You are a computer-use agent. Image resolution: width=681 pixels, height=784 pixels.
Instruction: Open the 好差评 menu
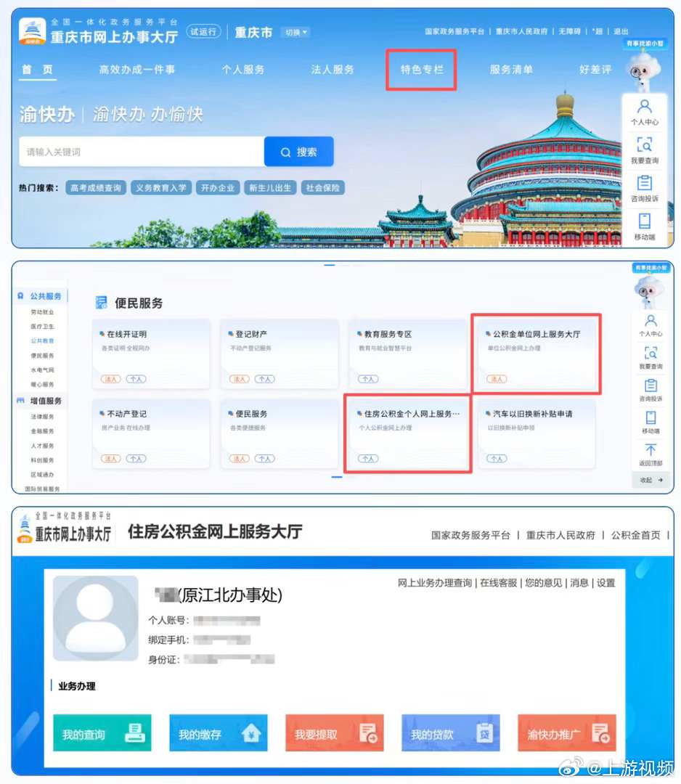[595, 70]
